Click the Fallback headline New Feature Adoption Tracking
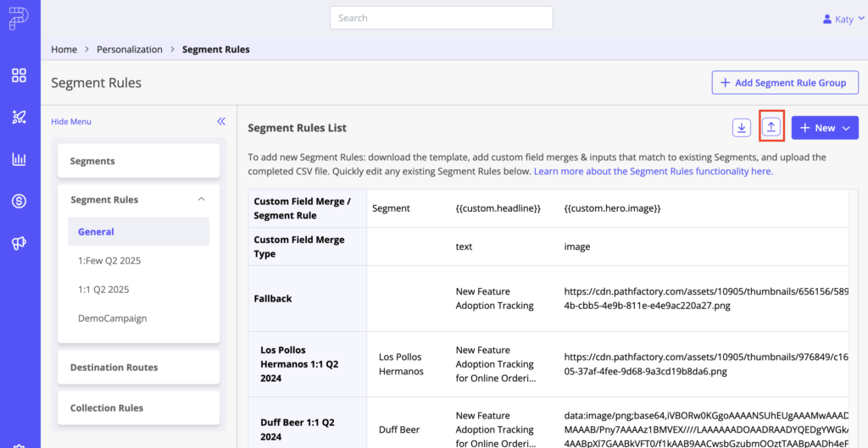 pyautogui.click(x=494, y=299)
